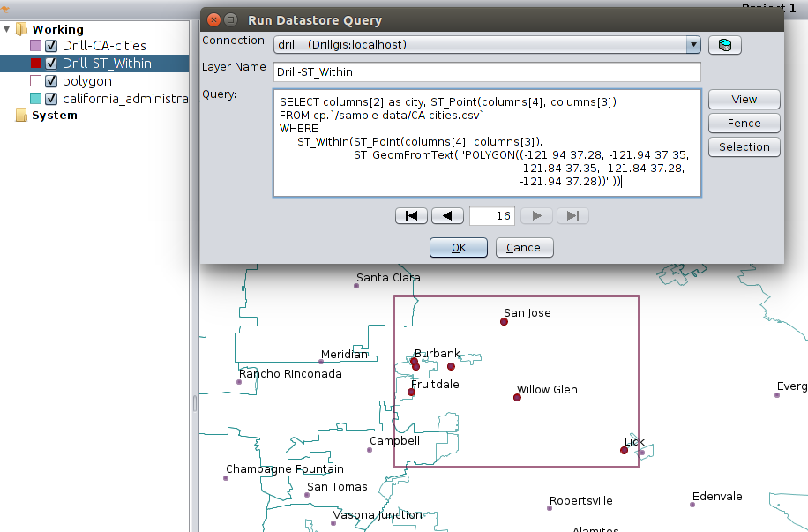Screen dimensions: 808x532
Task: Cancel the datastore query dialog
Action: 525,247
